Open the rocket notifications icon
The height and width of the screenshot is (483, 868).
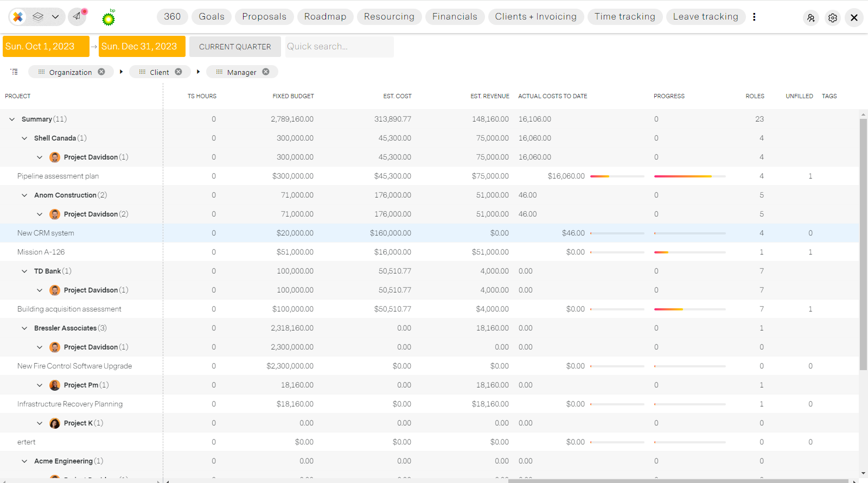tap(77, 17)
